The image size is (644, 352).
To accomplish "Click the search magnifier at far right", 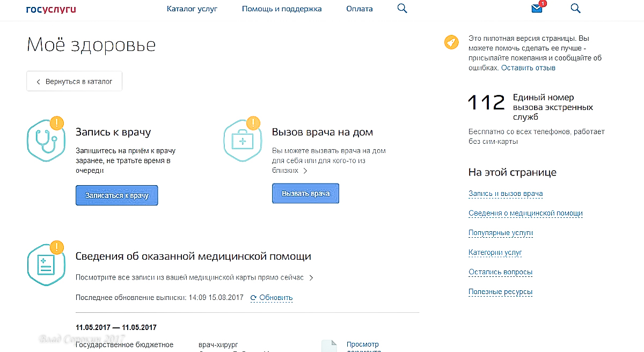I will click(575, 9).
